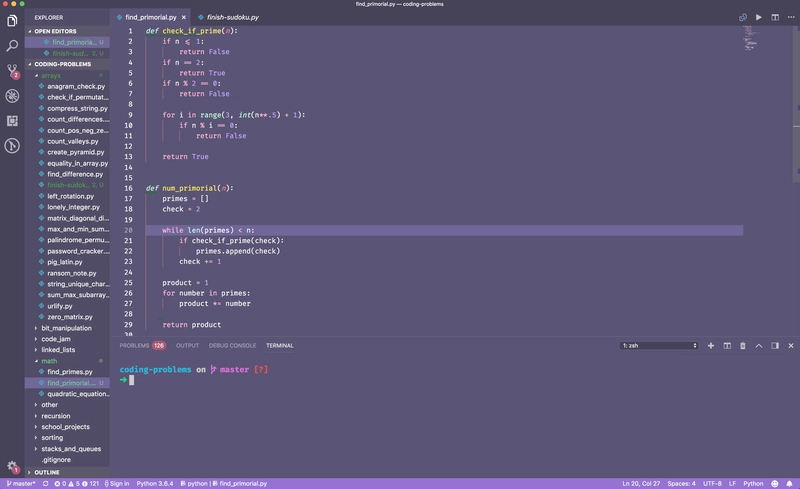Collapse the arrays folder
800x489 pixels.
coord(67,76)
